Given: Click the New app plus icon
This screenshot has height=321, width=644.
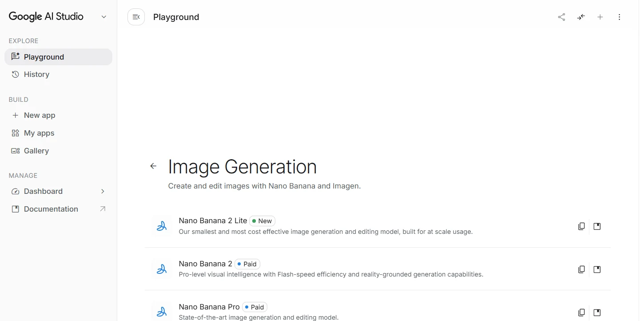Looking at the screenshot, I should click(16, 115).
